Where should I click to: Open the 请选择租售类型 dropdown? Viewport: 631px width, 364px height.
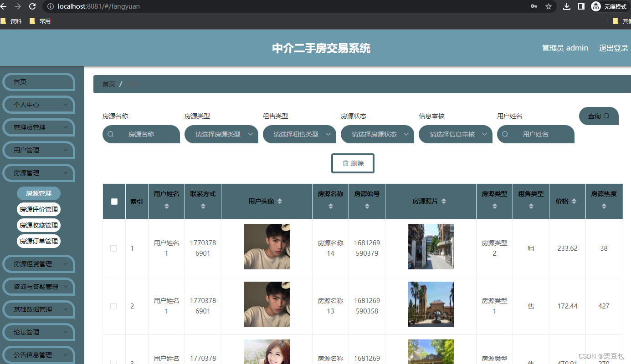pyautogui.click(x=299, y=134)
